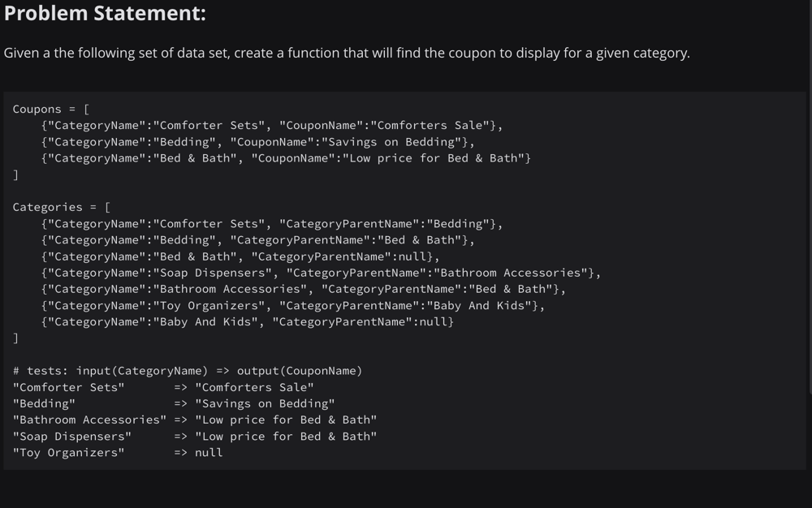
Task: Click the Baby And Kids category definition line
Action: pyautogui.click(x=248, y=322)
